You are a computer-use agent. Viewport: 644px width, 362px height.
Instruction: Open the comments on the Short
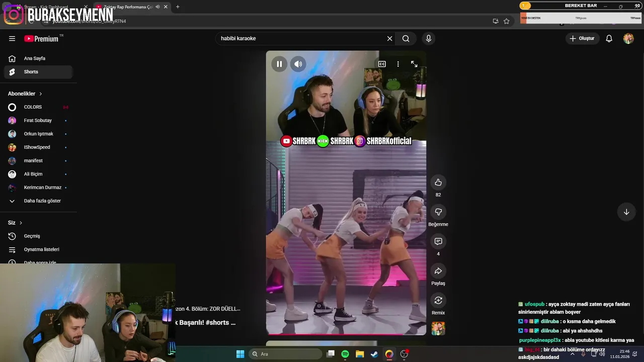pyautogui.click(x=438, y=241)
